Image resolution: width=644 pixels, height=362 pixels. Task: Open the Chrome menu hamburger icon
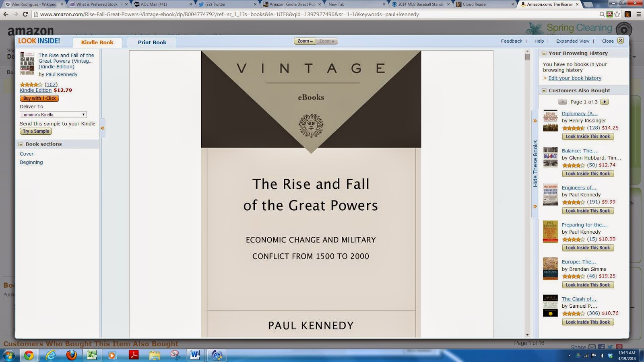click(x=638, y=14)
